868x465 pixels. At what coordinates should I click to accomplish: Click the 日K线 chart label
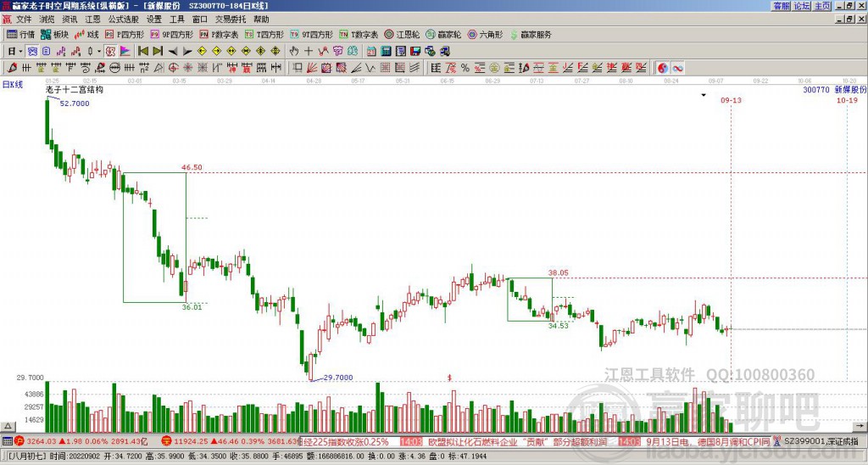(13, 85)
